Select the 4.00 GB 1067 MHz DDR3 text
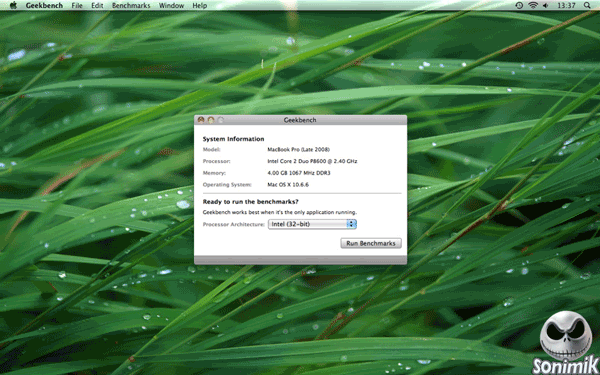 click(x=299, y=173)
